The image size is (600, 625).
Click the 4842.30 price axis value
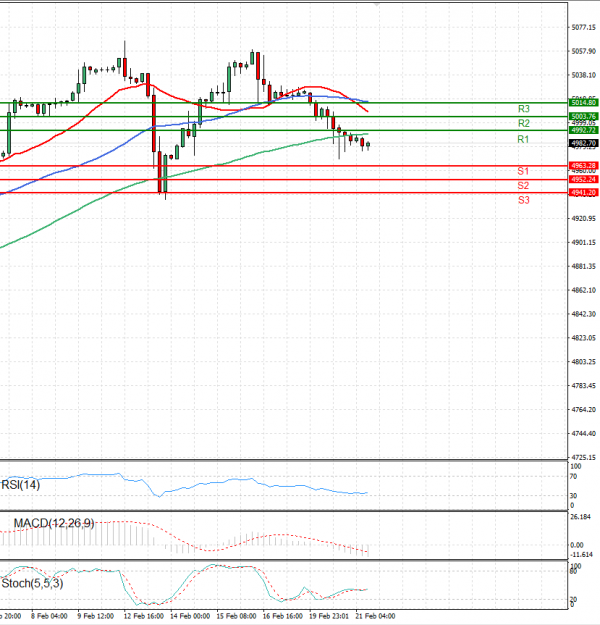[584, 314]
